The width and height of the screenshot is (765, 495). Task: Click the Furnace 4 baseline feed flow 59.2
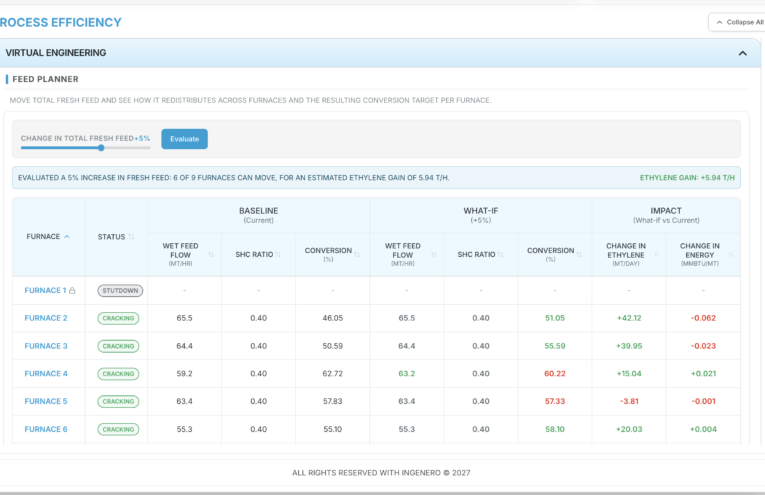(x=184, y=374)
